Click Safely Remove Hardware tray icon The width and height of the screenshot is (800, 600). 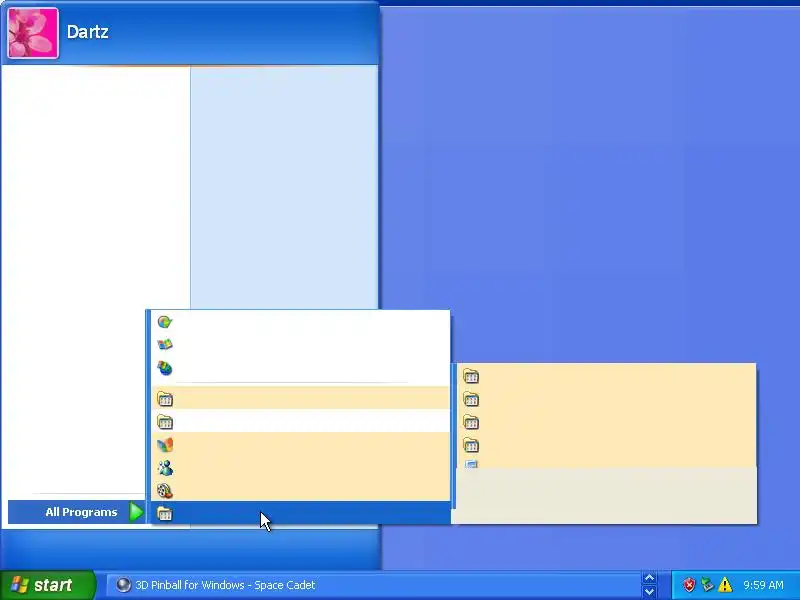point(707,585)
